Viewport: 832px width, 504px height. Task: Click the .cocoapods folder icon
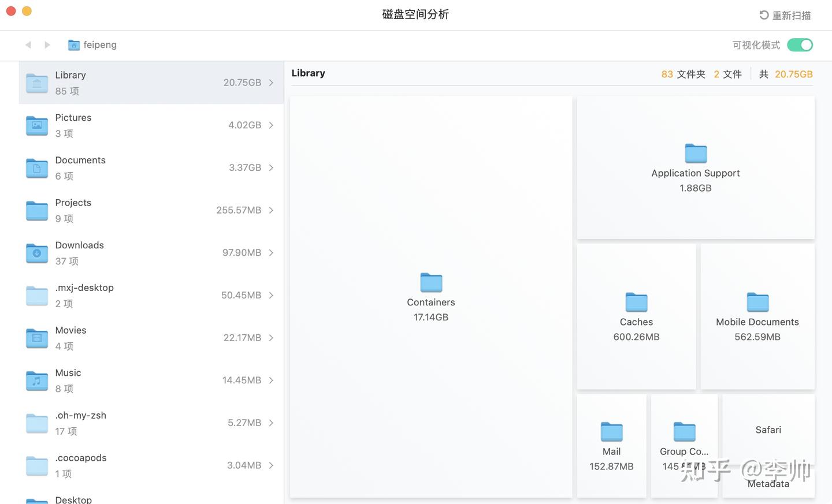(37, 466)
